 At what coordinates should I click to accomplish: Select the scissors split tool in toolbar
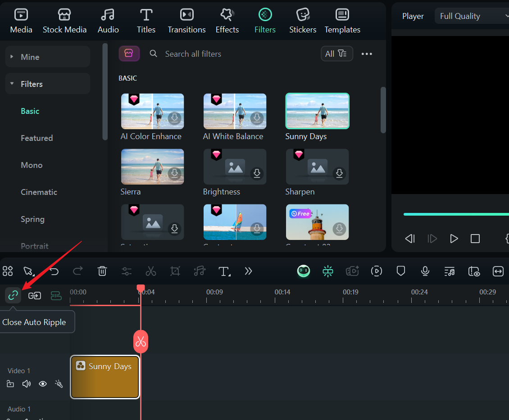[150, 271]
